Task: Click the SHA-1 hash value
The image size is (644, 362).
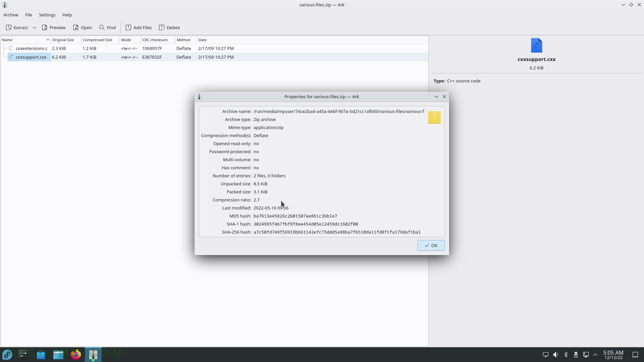Action: pos(306,224)
